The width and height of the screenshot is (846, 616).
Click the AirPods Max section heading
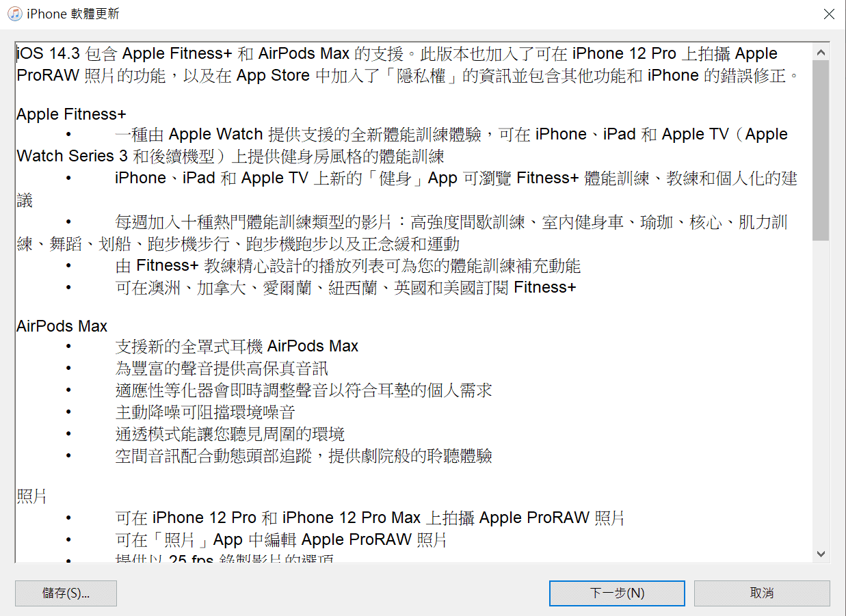[62, 327]
